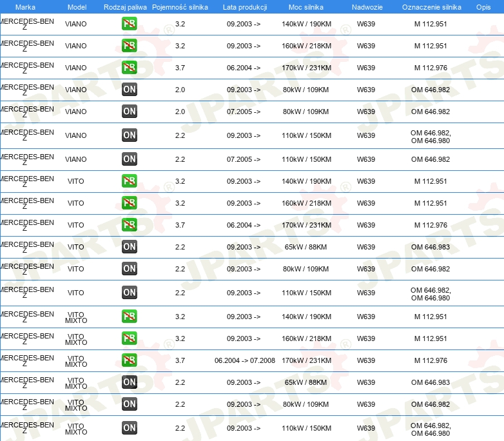This screenshot has height=441, width=504.
Task: Click 'OM 646.982, OM 646.980' in the VIANO row
Action: pos(431,137)
